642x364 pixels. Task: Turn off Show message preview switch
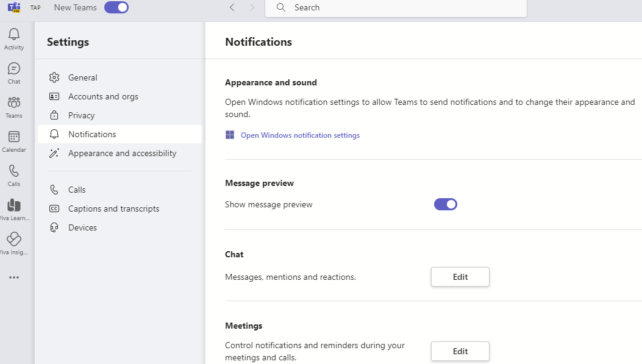coord(446,205)
